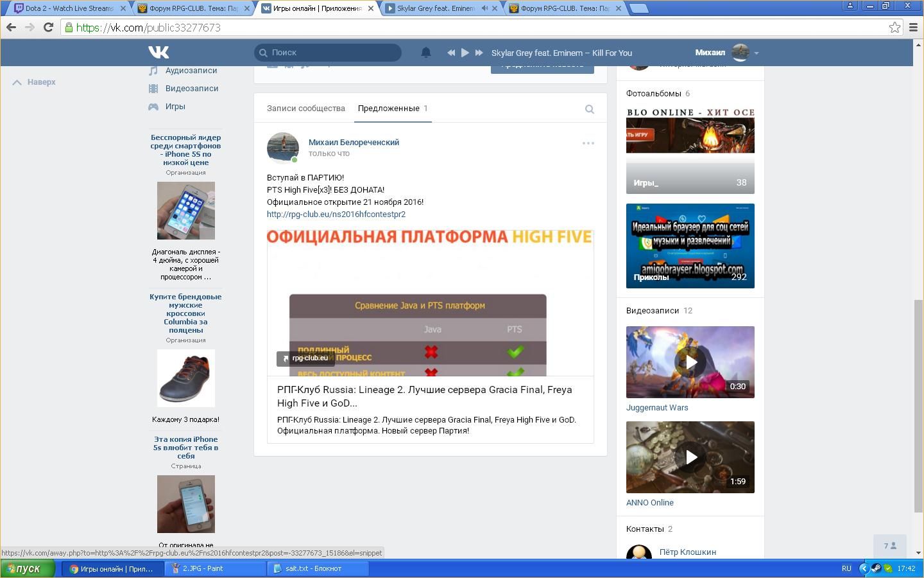Open the Контакты section header
This screenshot has width=924, height=578.
pos(649,529)
